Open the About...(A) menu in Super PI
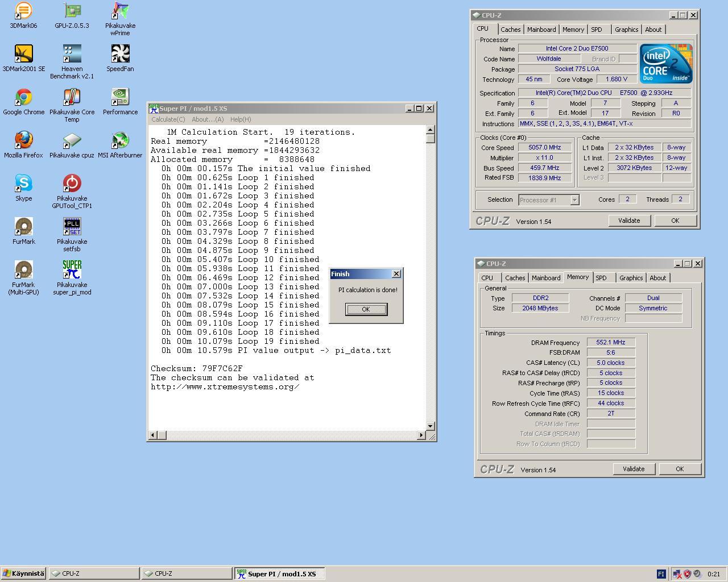Viewport: 728px width, 582px height. point(208,119)
